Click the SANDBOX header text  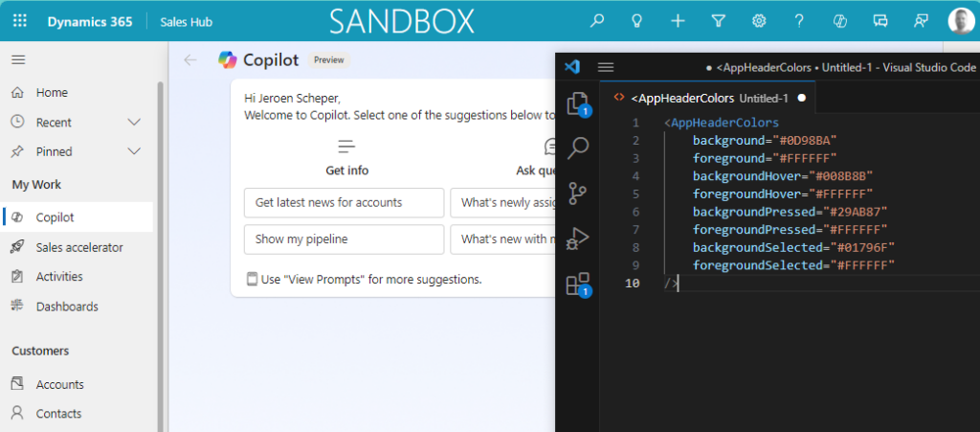(403, 22)
